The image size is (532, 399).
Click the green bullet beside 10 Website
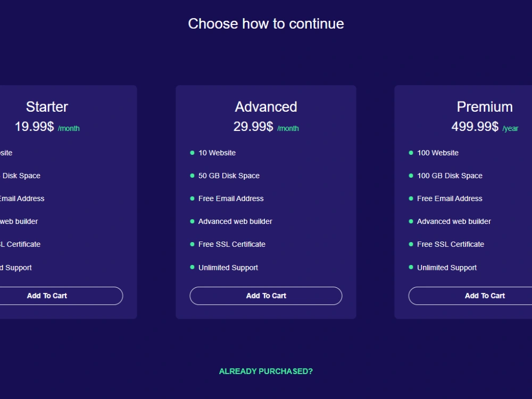pyautogui.click(x=191, y=153)
